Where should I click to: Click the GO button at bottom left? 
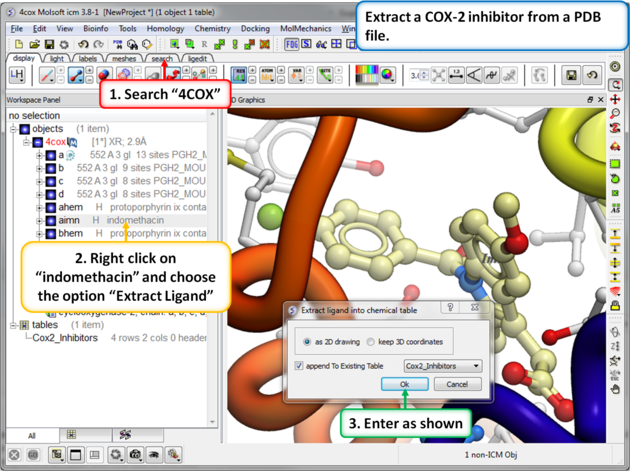pos(33,455)
